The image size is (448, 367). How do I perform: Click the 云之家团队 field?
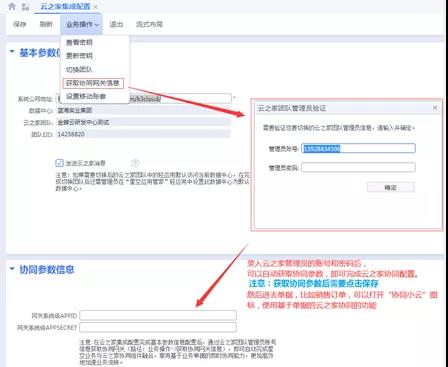point(143,122)
